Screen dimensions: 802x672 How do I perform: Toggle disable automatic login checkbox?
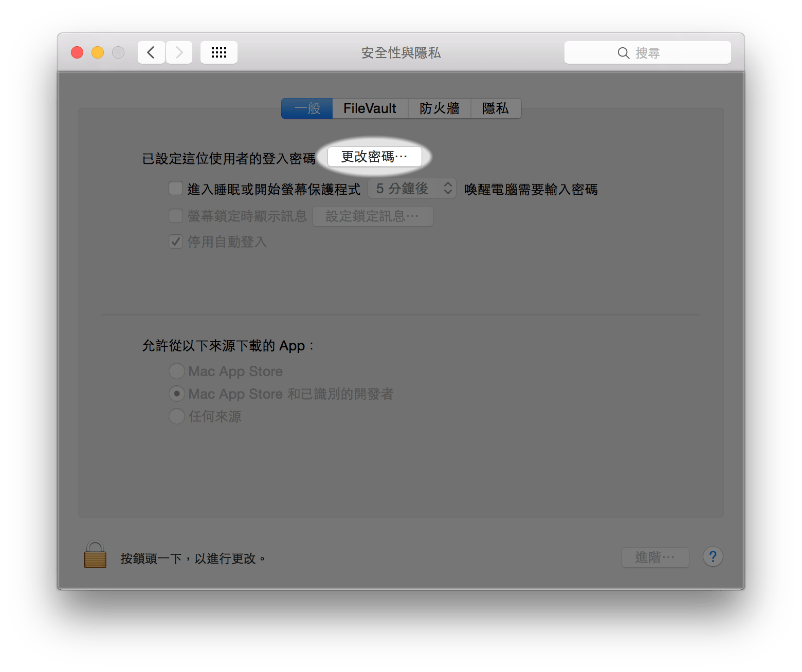176,241
